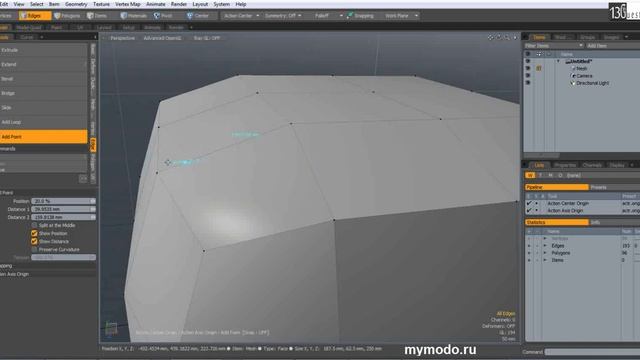640x360 pixels.
Task: Expand the Edges statistics row
Action: click(545, 246)
